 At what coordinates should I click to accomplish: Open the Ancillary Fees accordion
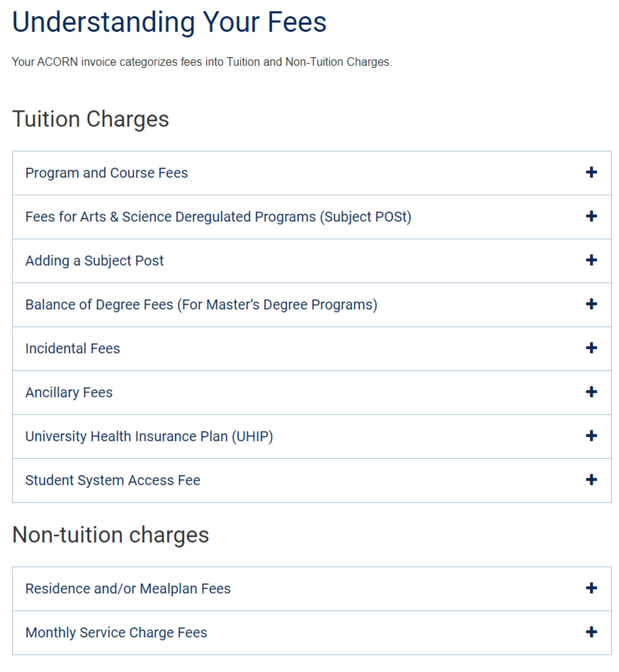(312, 393)
